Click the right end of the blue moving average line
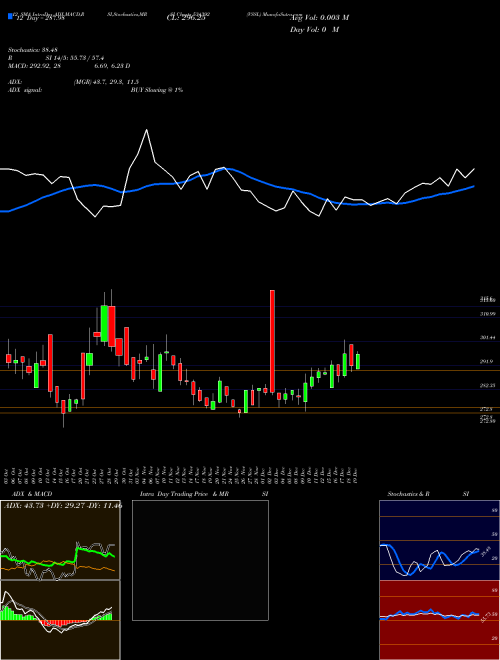500x660 pixels. click(474, 186)
